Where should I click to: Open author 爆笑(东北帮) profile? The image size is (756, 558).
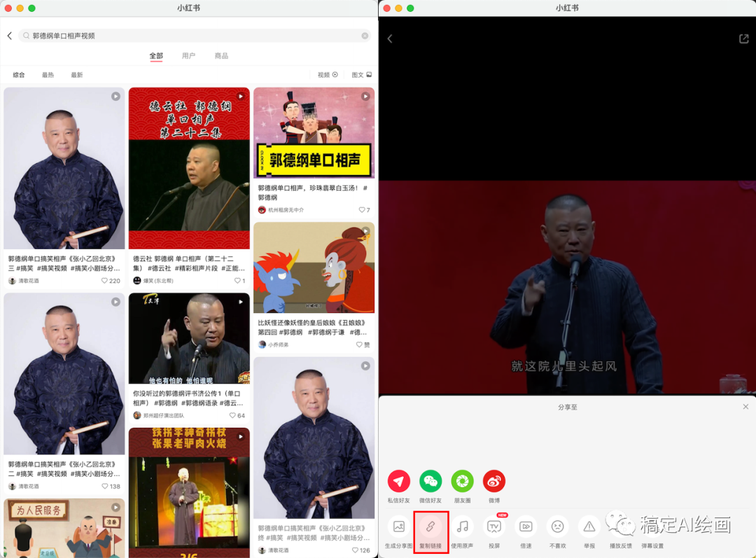click(x=153, y=281)
